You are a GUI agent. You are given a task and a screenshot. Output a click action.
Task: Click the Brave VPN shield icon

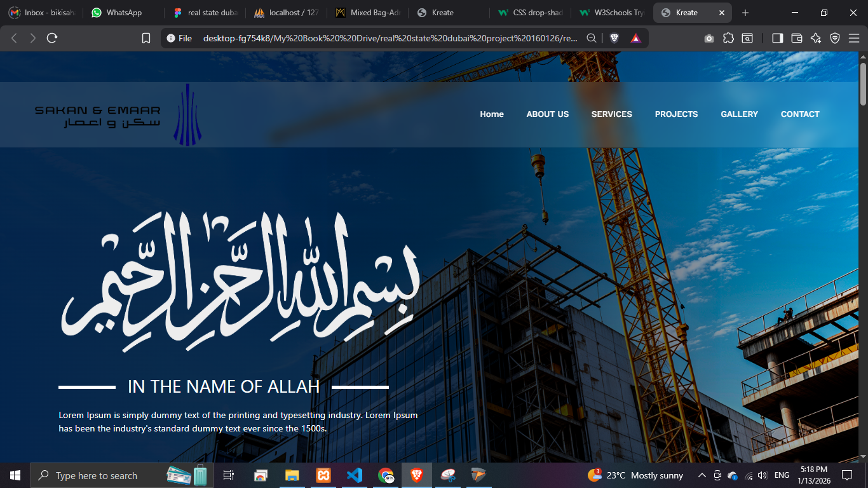pos(835,38)
